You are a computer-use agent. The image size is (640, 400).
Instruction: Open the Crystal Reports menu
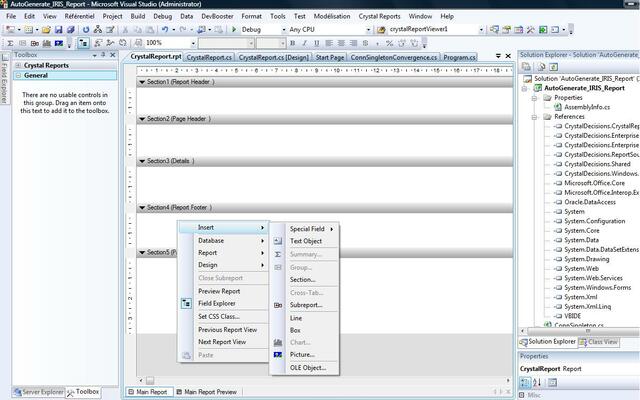click(379, 16)
